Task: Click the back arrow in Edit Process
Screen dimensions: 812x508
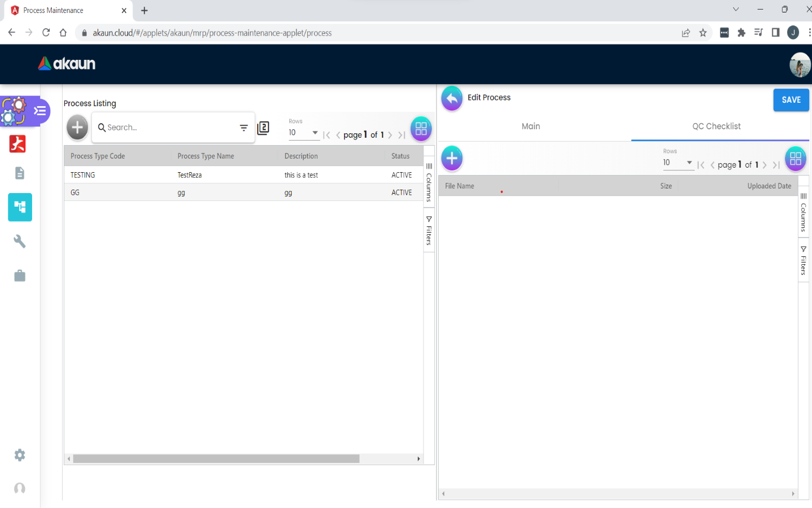Action: tap(452, 99)
